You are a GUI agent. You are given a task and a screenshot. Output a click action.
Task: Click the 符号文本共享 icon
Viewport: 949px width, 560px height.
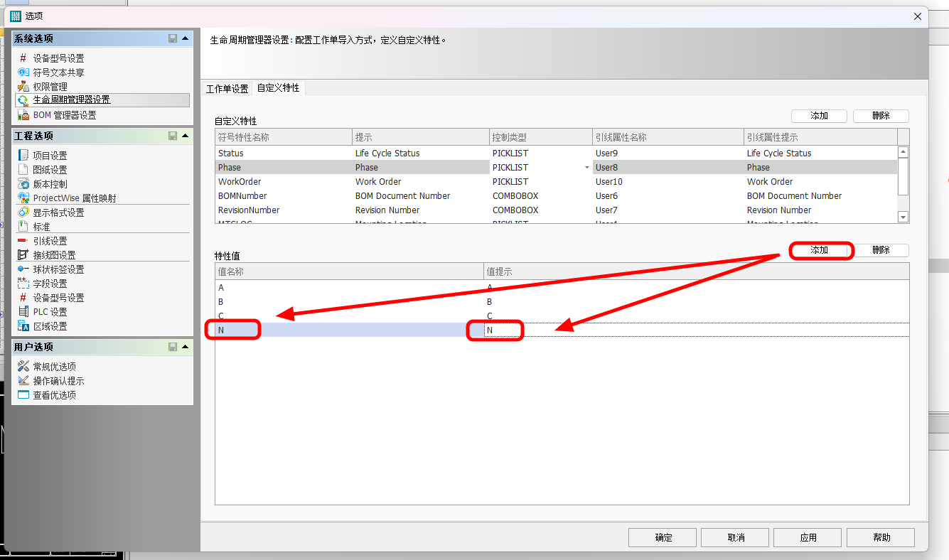click(23, 72)
